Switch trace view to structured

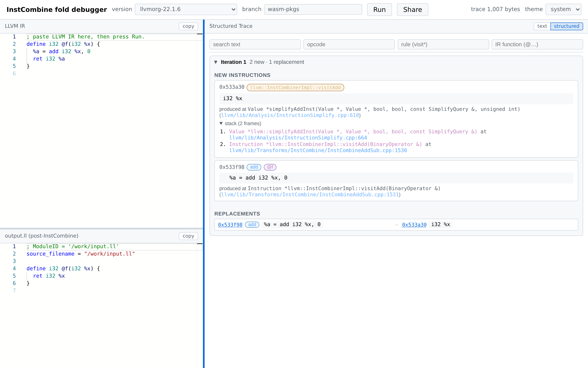(x=567, y=26)
